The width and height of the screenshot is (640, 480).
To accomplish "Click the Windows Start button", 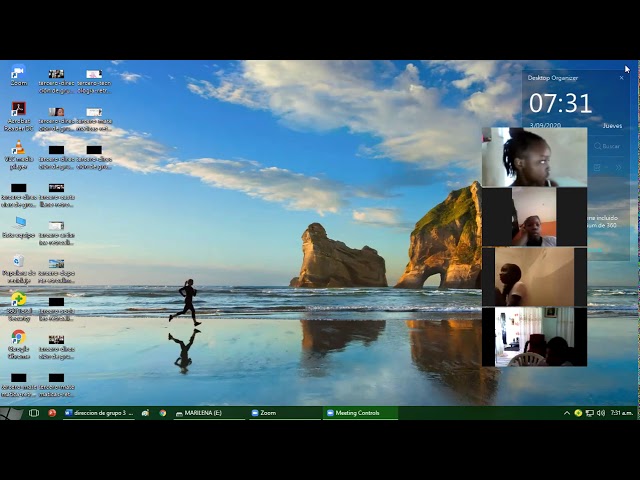I will (x=11, y=413).
